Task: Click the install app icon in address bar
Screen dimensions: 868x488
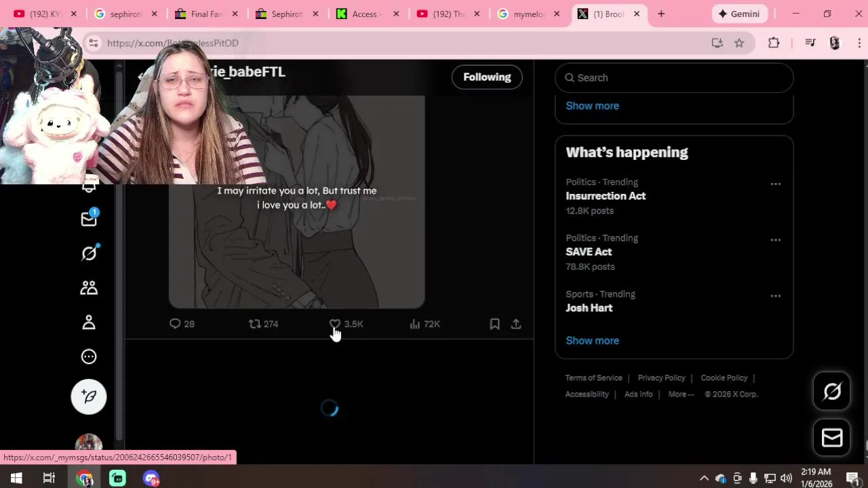Action: [717, 43]
